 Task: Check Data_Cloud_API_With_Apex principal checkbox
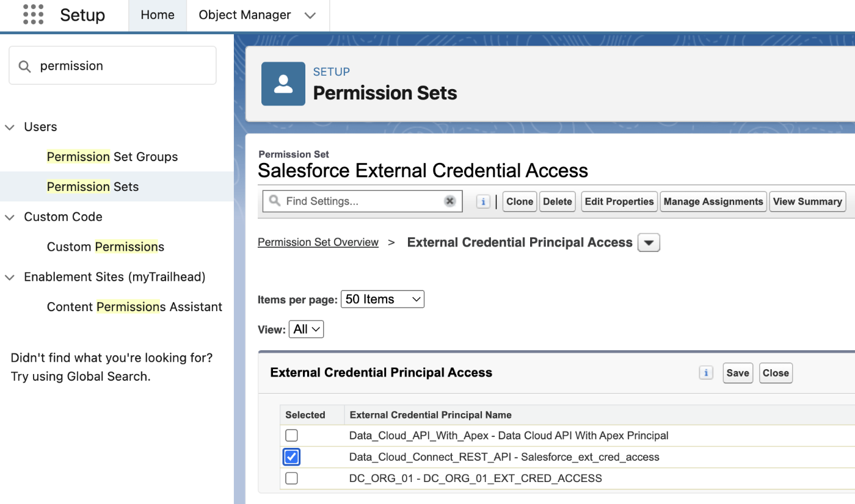click(292, 436)
